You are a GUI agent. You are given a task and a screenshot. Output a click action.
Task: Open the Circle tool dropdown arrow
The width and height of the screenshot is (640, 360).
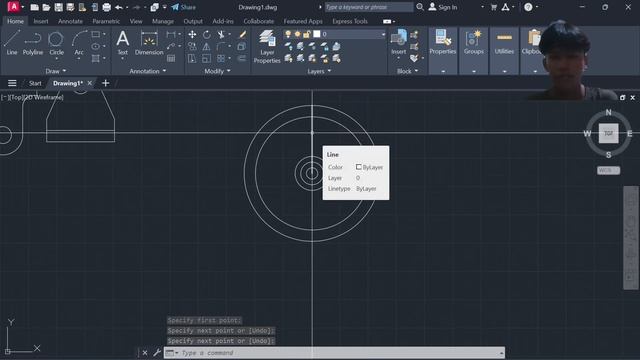click(56, 59)
